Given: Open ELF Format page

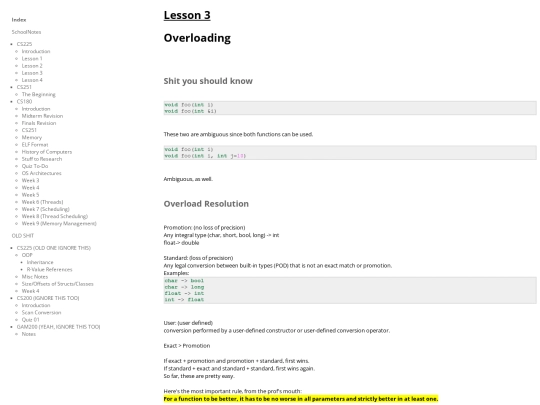Looking at the screenshot, I should click(35, 145).
